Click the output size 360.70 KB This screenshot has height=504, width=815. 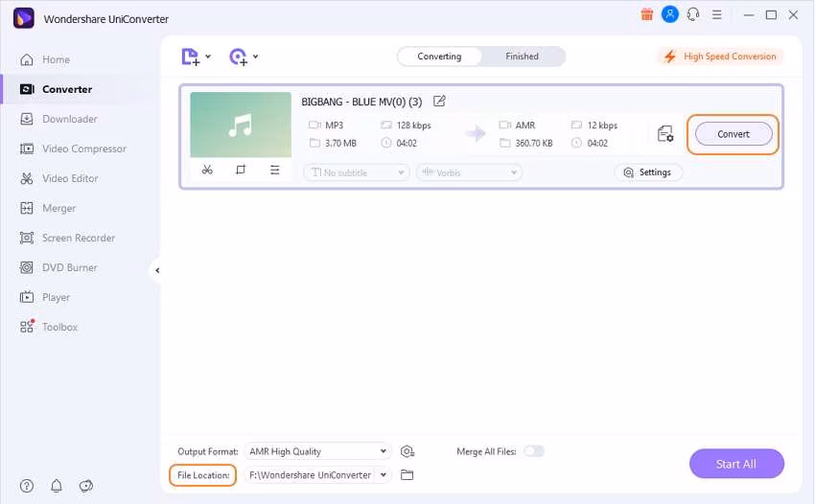coord(534,143)
